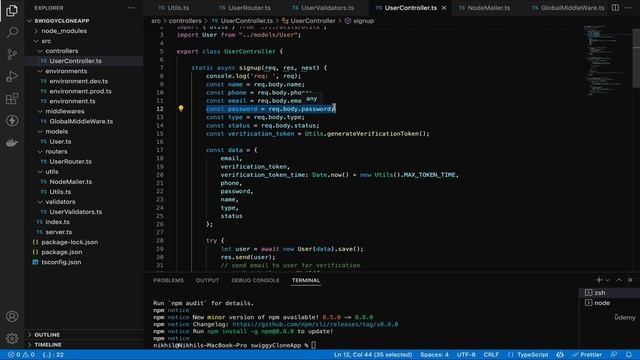Open Accounts menu icon

pos(12,316)
